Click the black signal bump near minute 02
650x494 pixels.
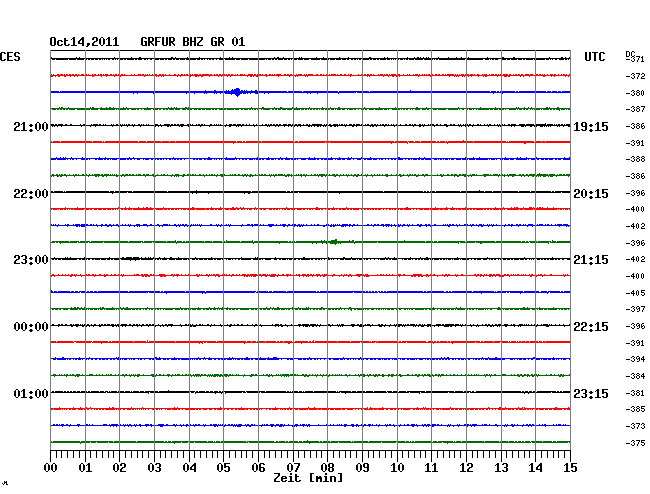132,259
